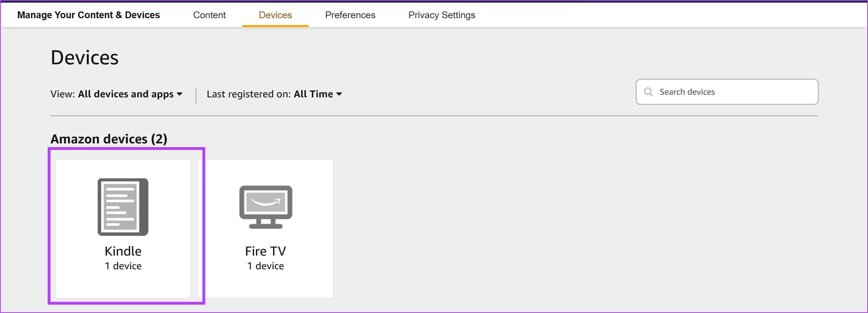Go to the Privacy Settings tab

click(442, 15)
